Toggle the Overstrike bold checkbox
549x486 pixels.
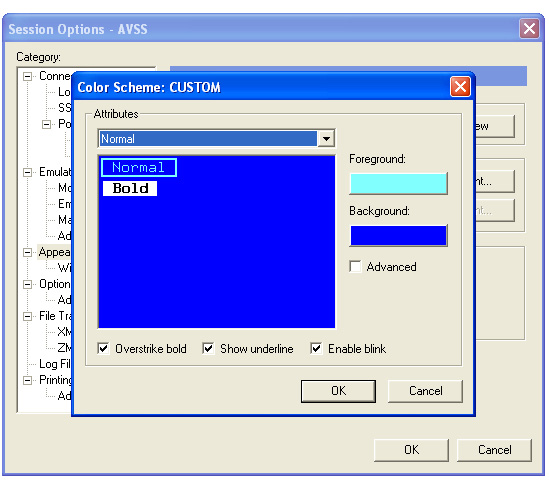pyautogui.click(x=104, y=348)
